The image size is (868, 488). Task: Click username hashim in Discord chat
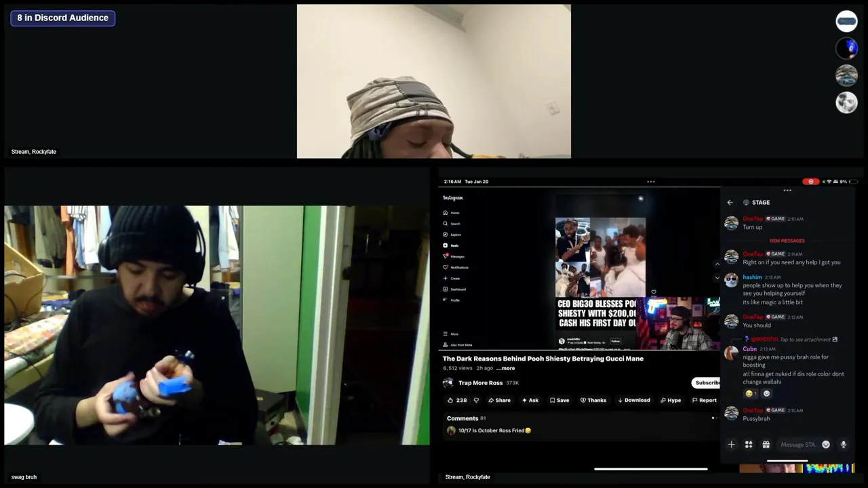pyautogui.click(x=752, y=277)
